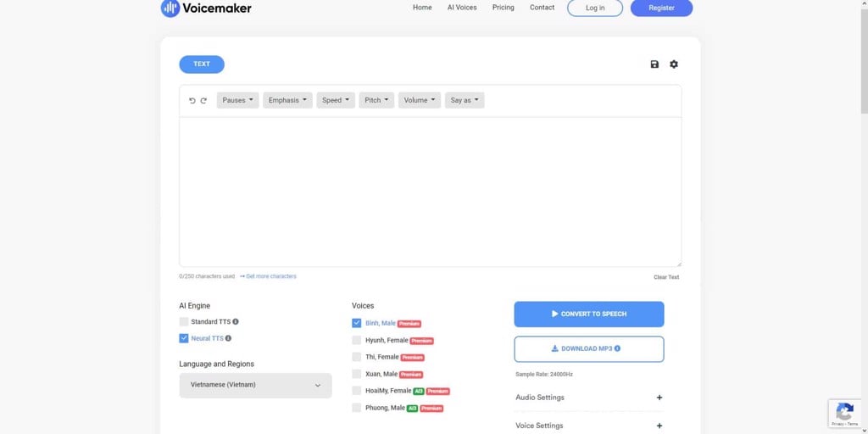
Task: Click Convert to Speech button
Action: [589, 314]
